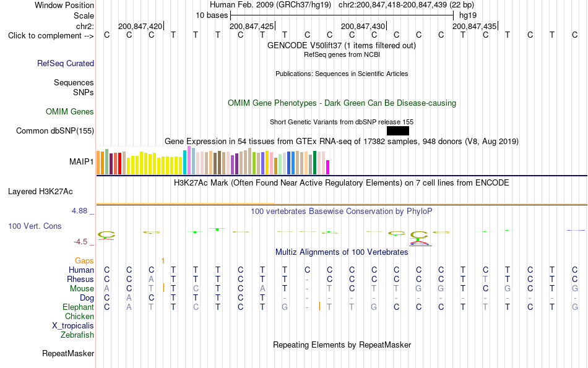
Task: Select the X_tropicalis alignment row label
Action: coord(73,326)
